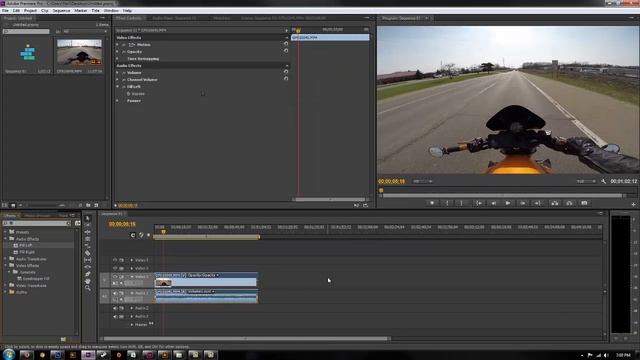Screen dimensions: 640x360
Task: Select the Zoom tool
Action: tap(88, 288)
